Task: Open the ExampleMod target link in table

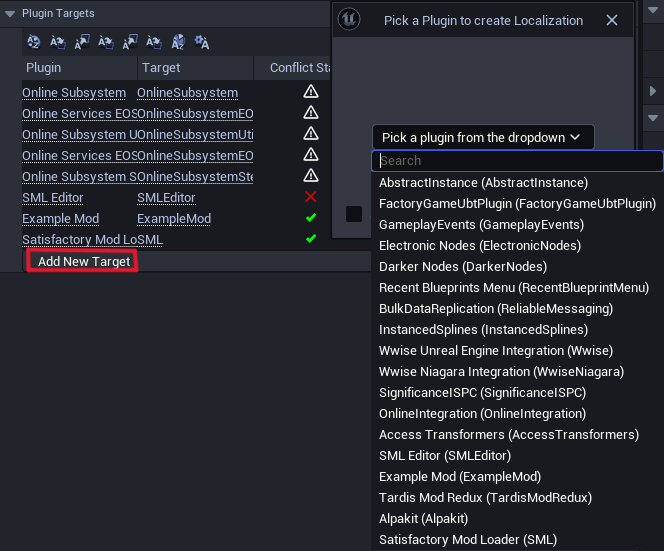Action: pyautogui.click(x=174, y=219)
